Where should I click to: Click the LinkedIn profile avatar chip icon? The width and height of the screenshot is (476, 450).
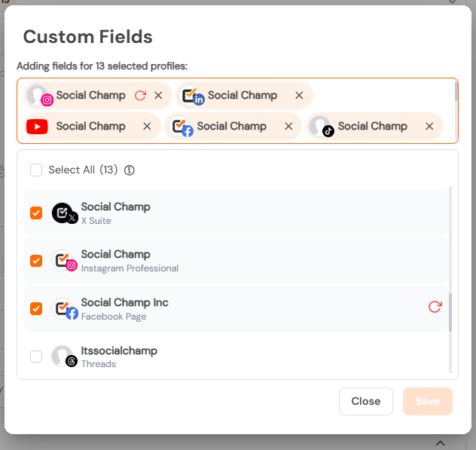pyautogui.click(x=193, y=96)
